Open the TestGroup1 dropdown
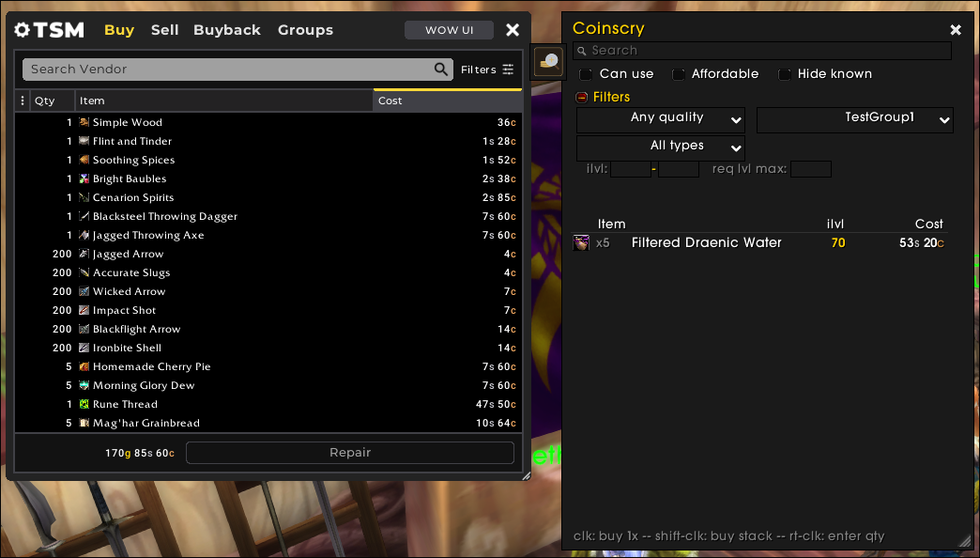980x558 pixels. [x=855, y=119]
